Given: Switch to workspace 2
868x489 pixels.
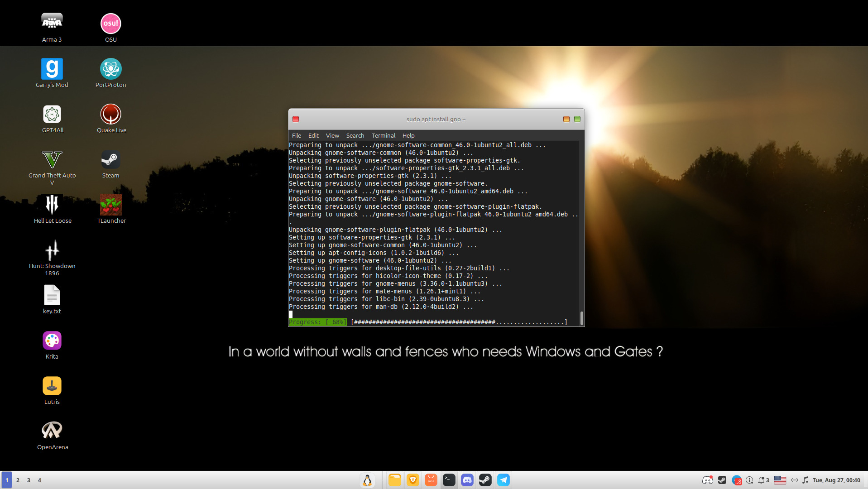Looking at the screenshot, I should pyautogui.click(x=18, y=480).
